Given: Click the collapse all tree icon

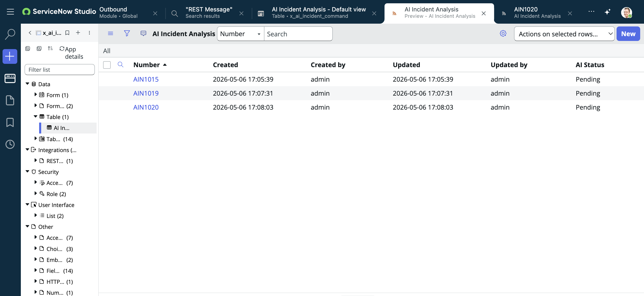Looking at the screenshot, I should point(39,49).
